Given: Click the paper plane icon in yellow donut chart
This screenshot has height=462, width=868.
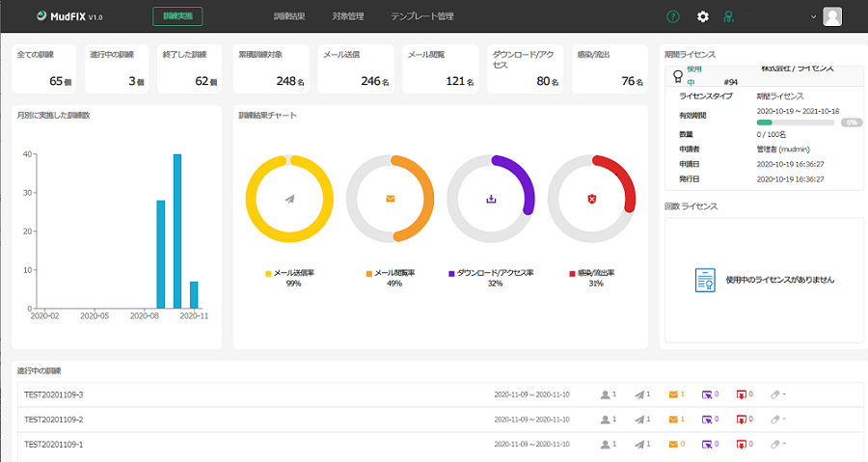Looking at the screenshot, I should (x=289, y=199).
